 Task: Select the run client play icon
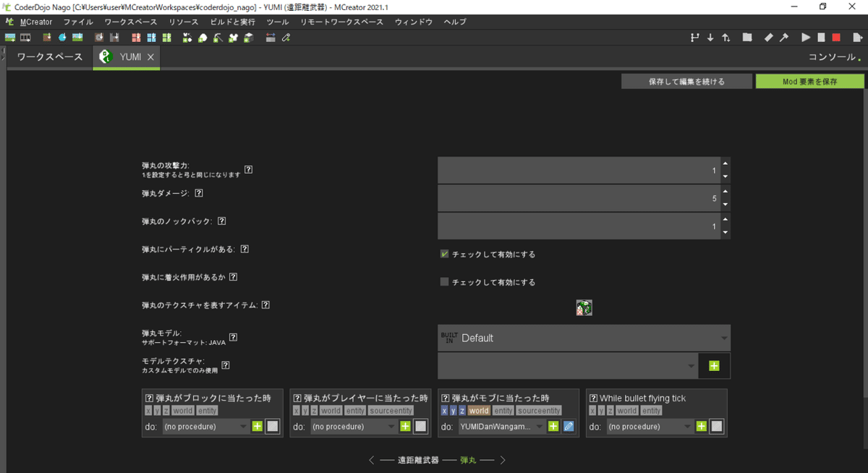pyautogui.click(x=804, y=37)
